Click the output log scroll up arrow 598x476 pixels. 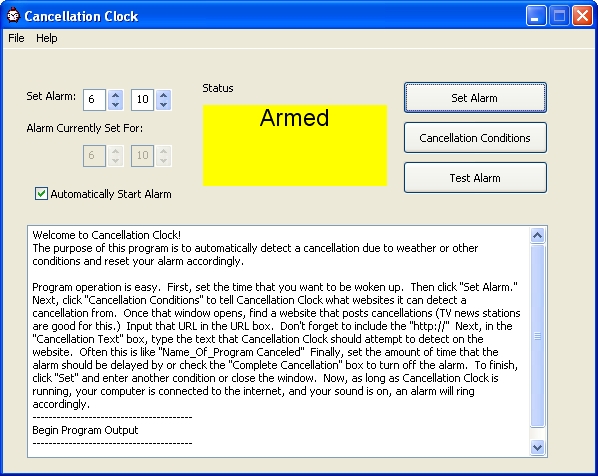[x=537, y=235]
